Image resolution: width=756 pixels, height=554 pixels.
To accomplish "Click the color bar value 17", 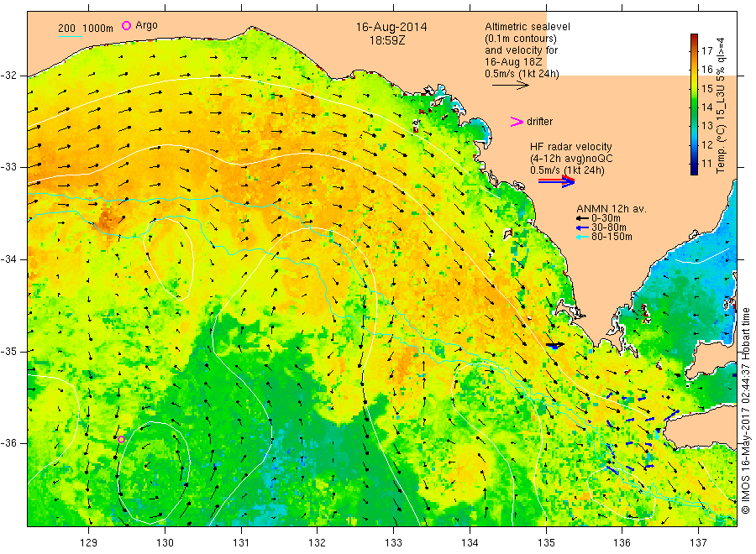I will pyautogui.click(x=706, y=51).
